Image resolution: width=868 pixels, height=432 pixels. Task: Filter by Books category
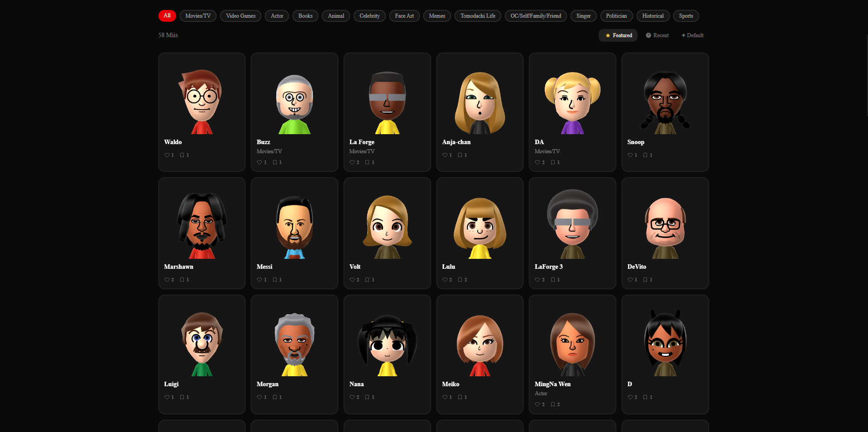[x=306, y=16]
